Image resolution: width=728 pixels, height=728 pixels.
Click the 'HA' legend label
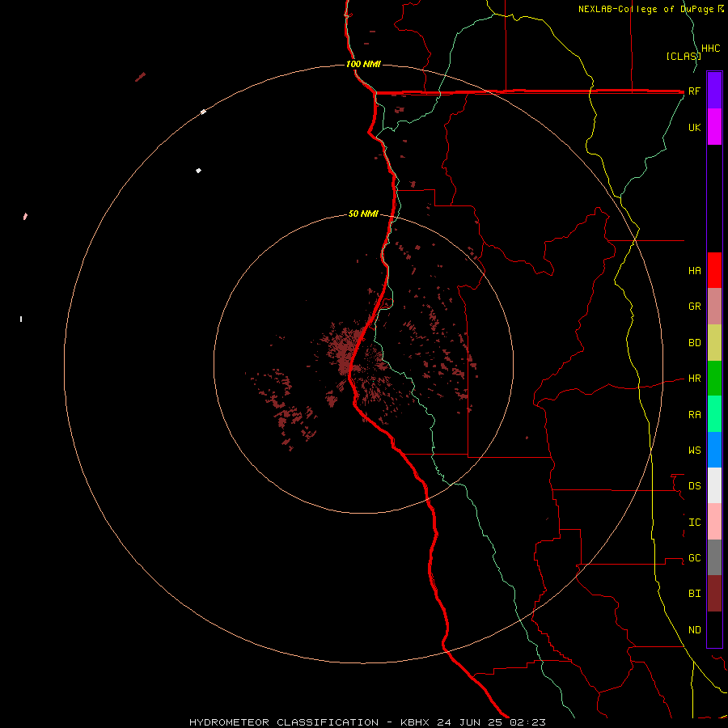694,271
